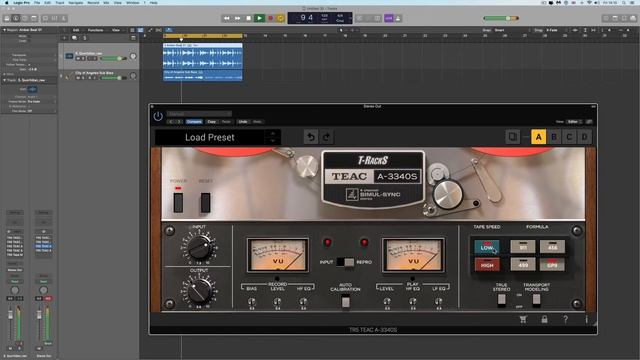Open the Window menu

coord(133,2)
